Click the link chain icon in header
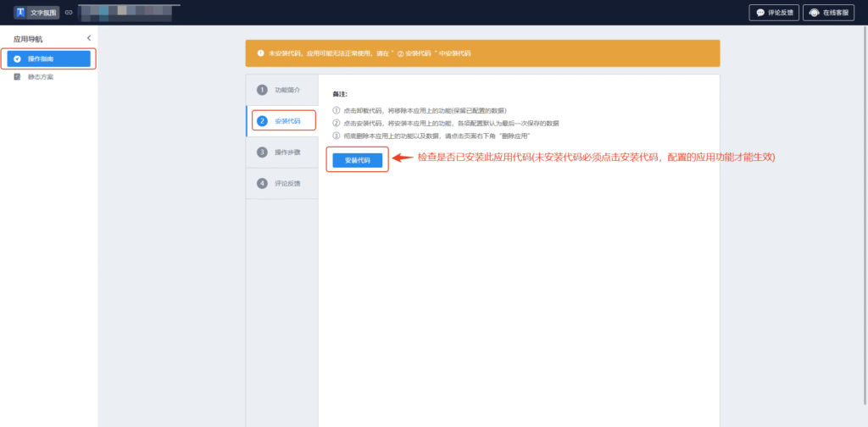868x427 pixels. [x=69, y=12]
